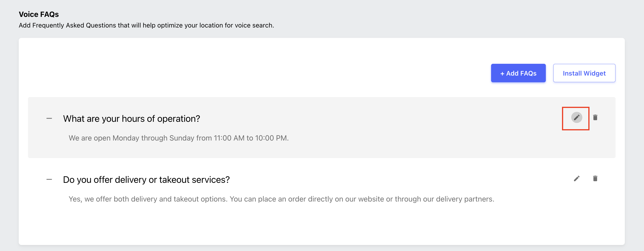Select 'What are your hours of operation?' text

[131, 119]
